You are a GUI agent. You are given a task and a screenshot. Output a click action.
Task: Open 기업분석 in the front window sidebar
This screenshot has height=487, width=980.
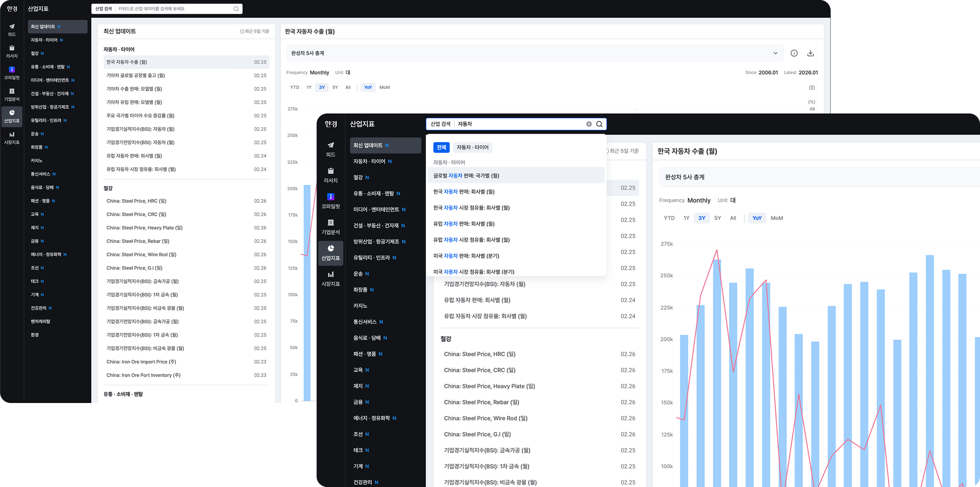coord(330,227)
